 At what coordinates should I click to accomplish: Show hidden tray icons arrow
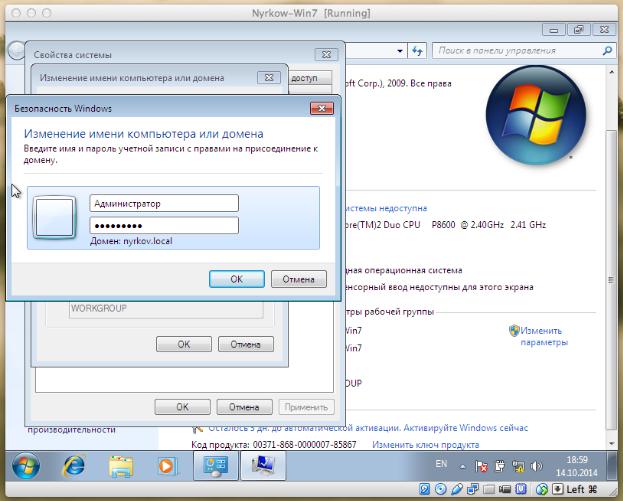click(462, 467)
